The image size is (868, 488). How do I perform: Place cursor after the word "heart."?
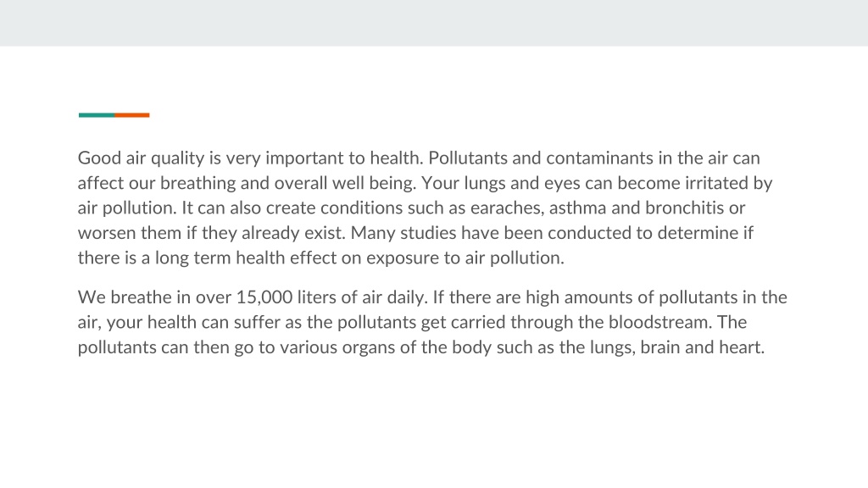[765, 347]
